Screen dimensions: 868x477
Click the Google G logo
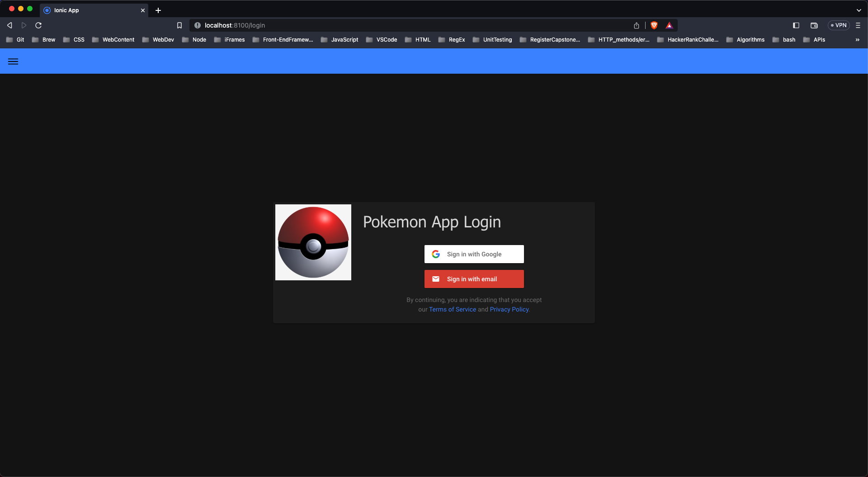tap(436, 254)
